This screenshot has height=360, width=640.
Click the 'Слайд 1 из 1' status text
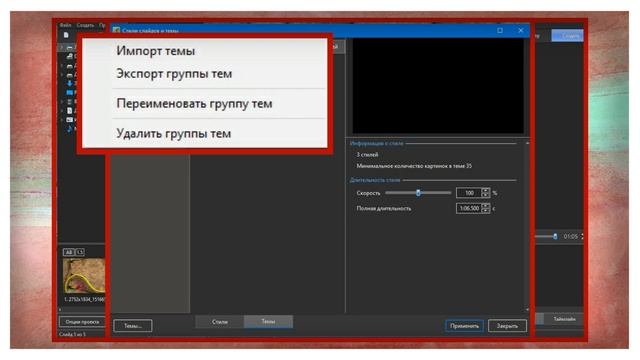72,334
